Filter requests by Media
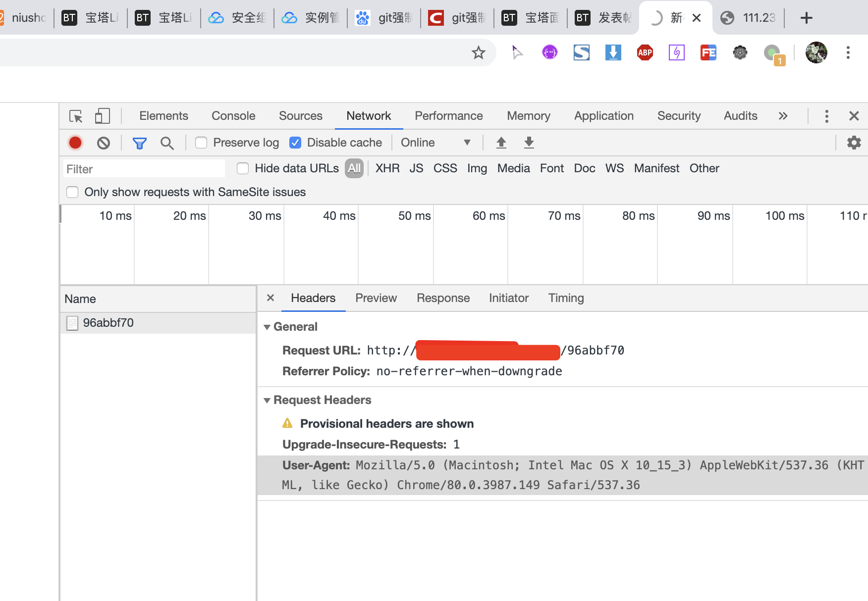Image resolution: width=868 pixels, height=601 pixels. [x=514, y=168]
